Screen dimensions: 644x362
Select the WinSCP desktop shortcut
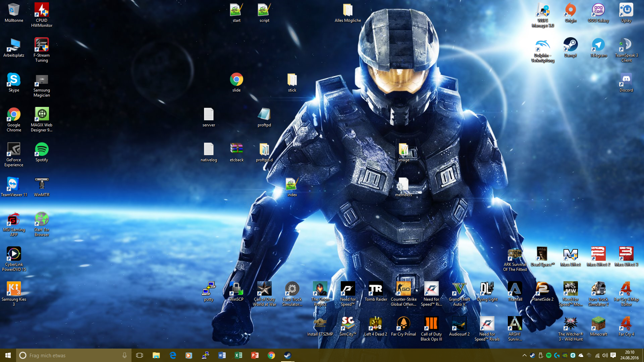[x=236, y=289]
